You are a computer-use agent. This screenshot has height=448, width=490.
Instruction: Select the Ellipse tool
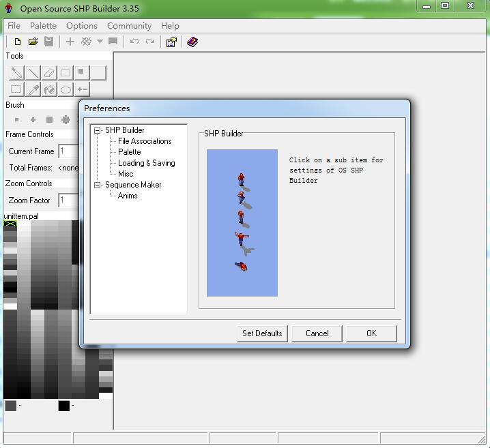[66, 90]
